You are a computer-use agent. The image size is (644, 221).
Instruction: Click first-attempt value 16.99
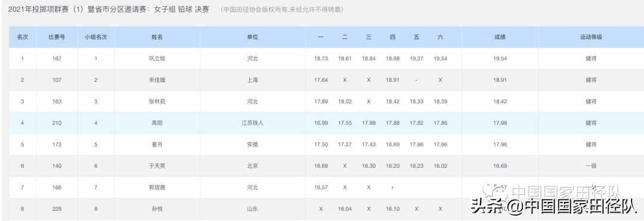(321, 122)
